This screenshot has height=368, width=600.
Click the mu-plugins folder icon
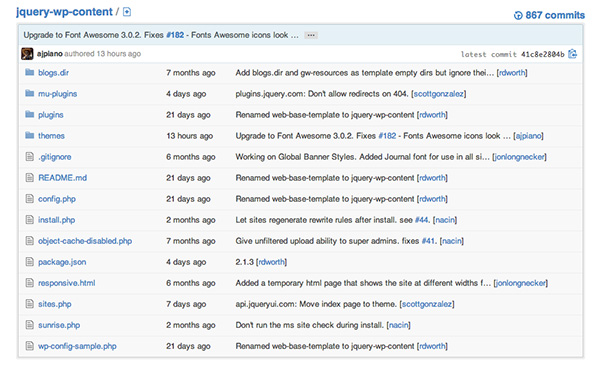29,93
